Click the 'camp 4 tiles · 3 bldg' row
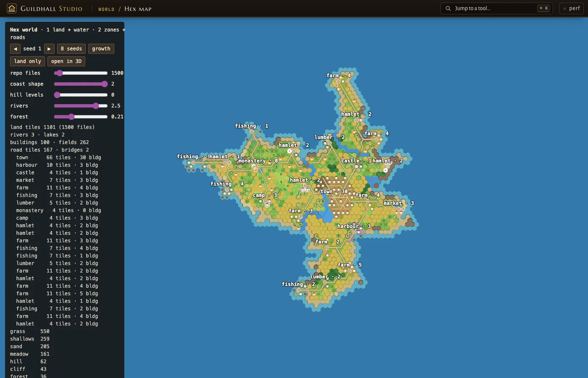Screen dimensions: 588x378 click(x=57, y=218)
